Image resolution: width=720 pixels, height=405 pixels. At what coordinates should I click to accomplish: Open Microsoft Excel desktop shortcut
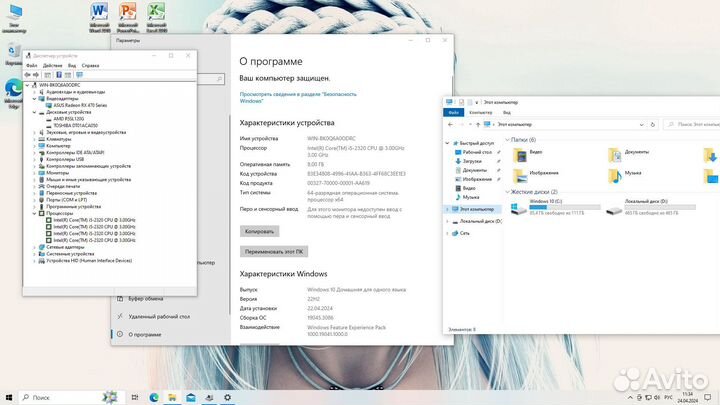tap(156, 17)
